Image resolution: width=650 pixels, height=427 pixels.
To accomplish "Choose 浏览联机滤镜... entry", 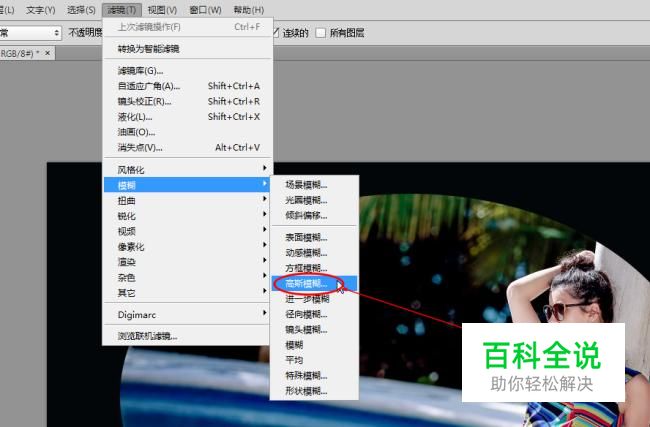I will coord(187,336).
